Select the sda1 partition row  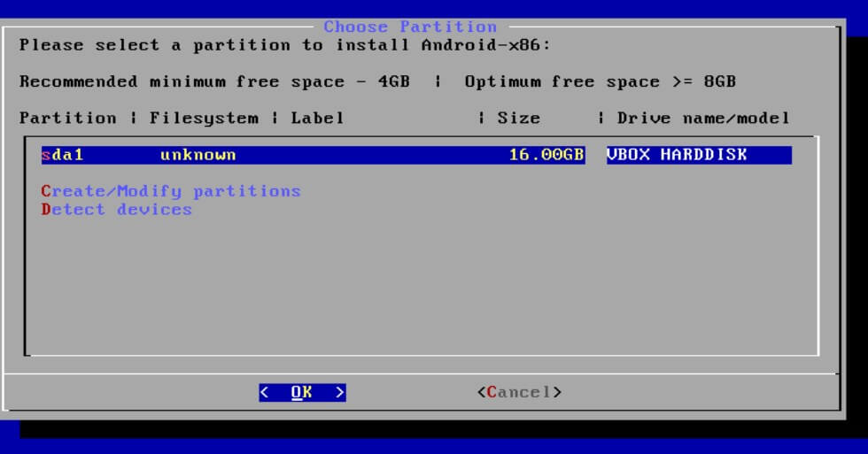tap(416, 155)
